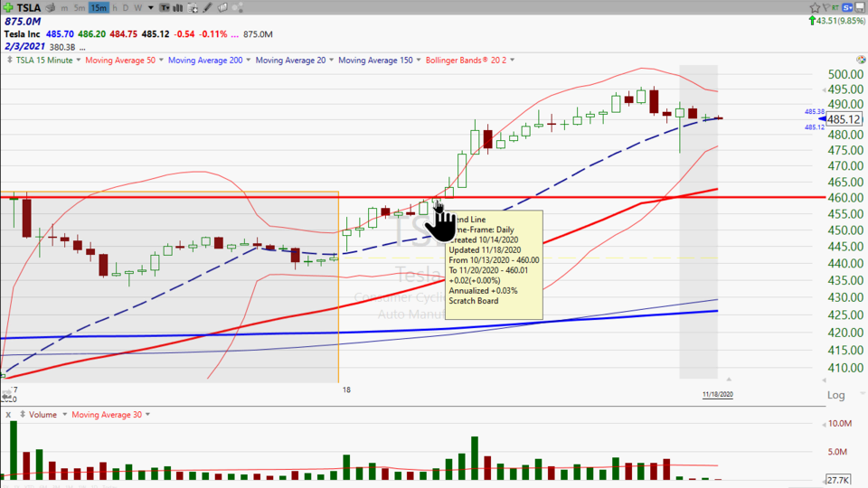Click the 460.00 price axis label
The width and height of the screenshot is (868, 488).
tap(845, 198)
